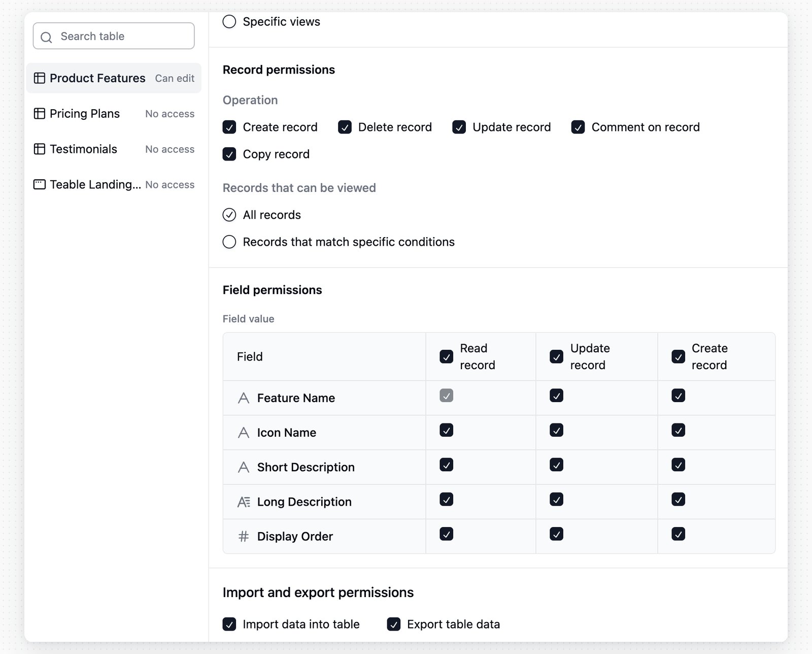Click the search magnifier icon

coord(46,37)
